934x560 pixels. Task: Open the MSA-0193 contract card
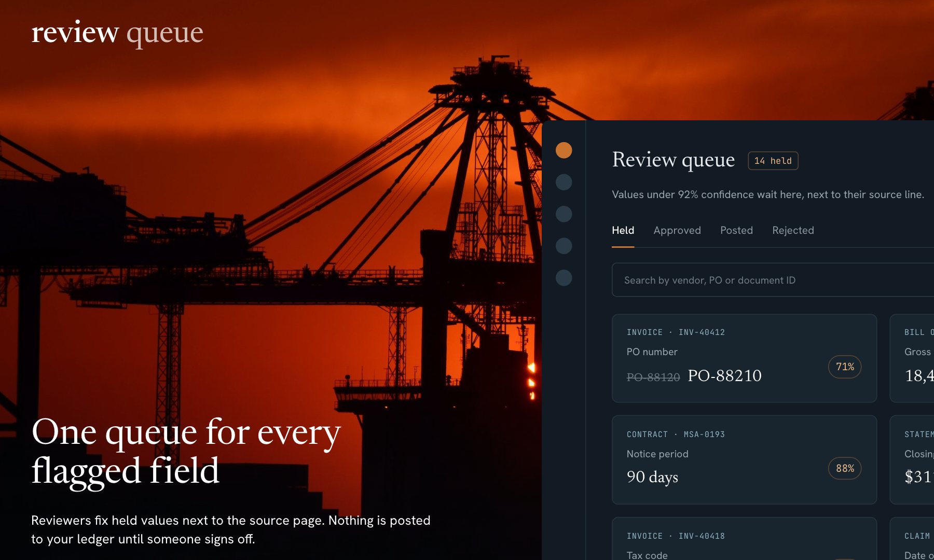tap(744, 460)
